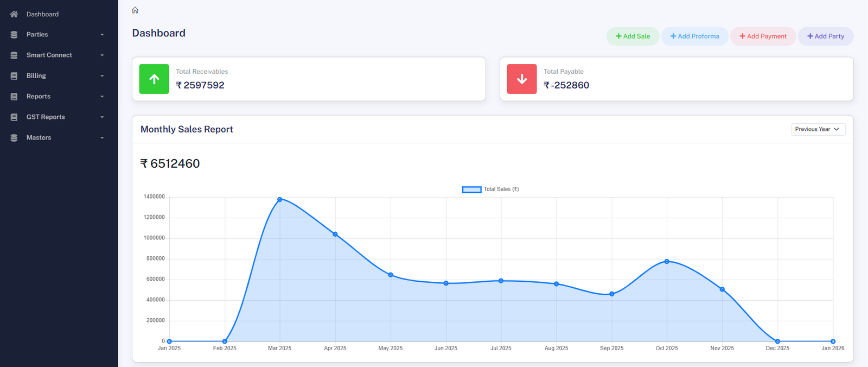Click the Sep 2025 chart data point
Viewport: 868px width, 367px height.
[612, 294]
